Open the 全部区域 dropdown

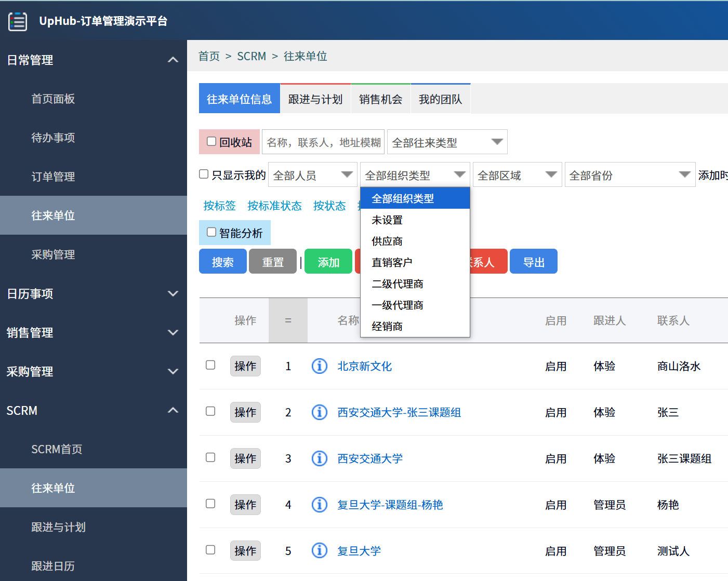tap(517, 174)
